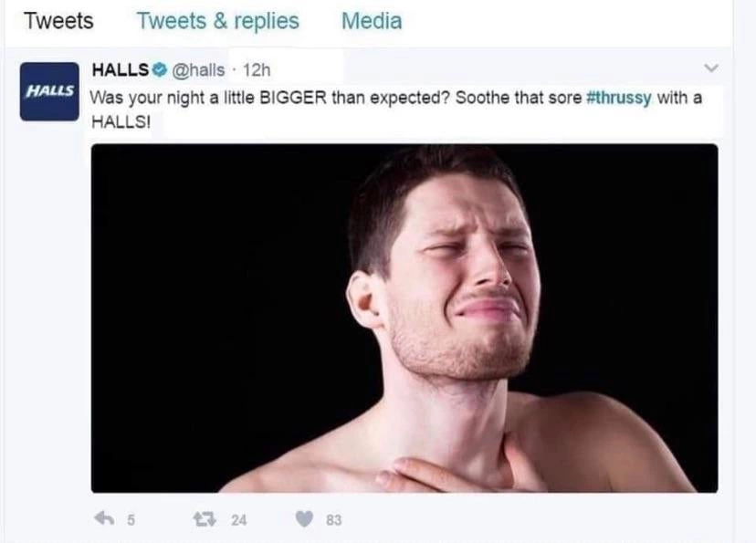
Task: Open the 12h timestamp link
Action: click(x=257, y=70)
